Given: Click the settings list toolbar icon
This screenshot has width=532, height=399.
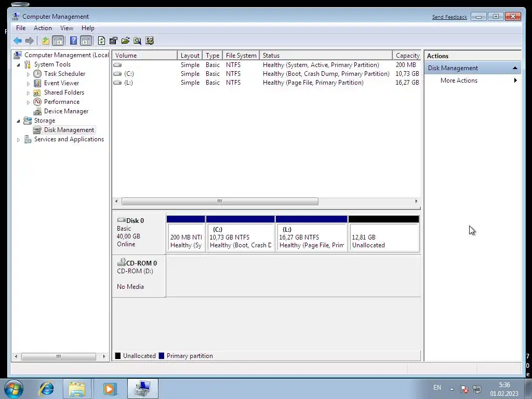Looking at the screenshot, I should tap(150, 41).
